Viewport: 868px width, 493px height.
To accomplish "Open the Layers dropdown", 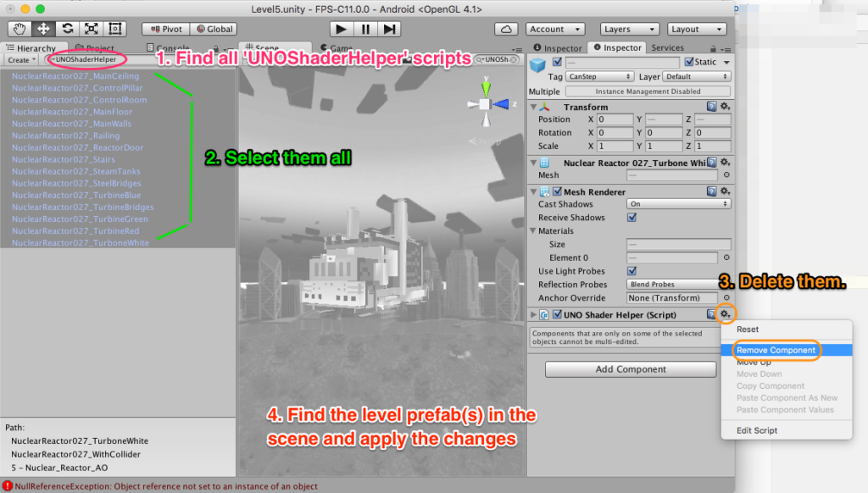I will tap(630, 29).
